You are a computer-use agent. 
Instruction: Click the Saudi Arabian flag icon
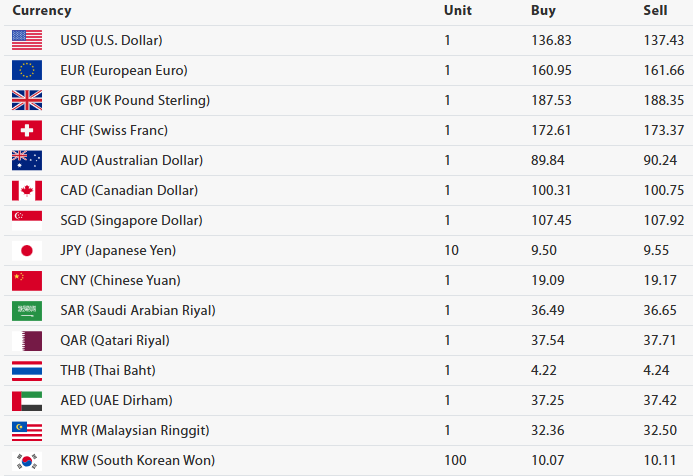[x=27, y=310]
